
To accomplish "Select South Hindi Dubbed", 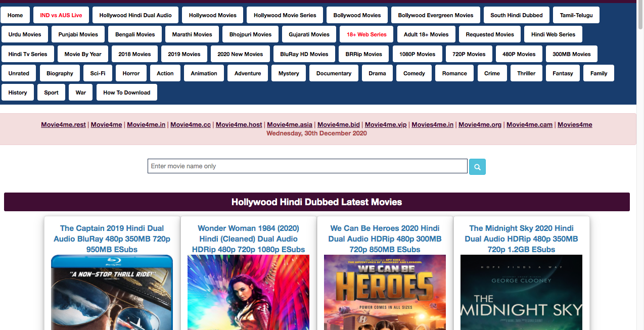I will coord(517,15).
